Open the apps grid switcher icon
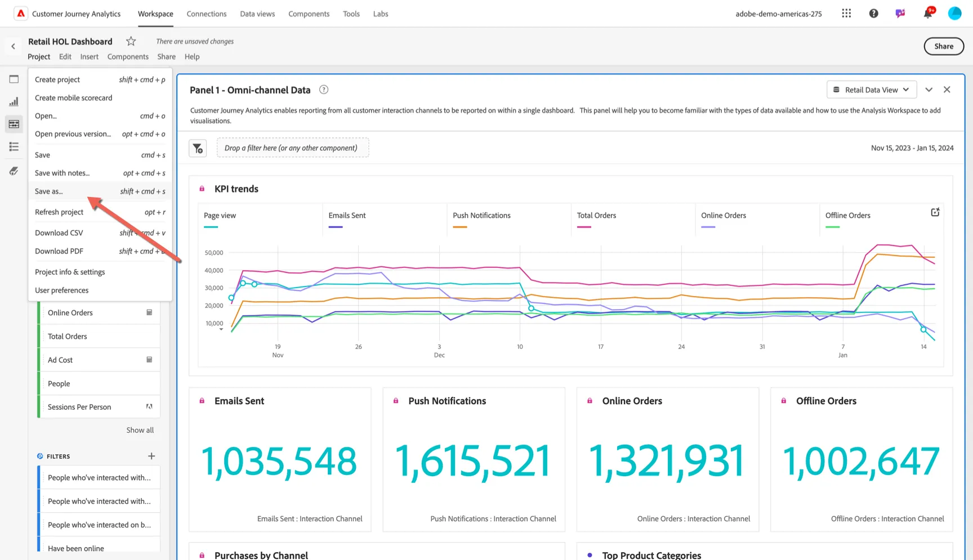 846,14
